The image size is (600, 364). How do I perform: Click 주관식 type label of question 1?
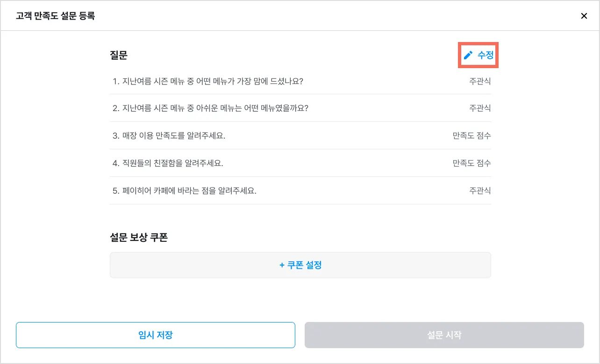coord(480,81)
